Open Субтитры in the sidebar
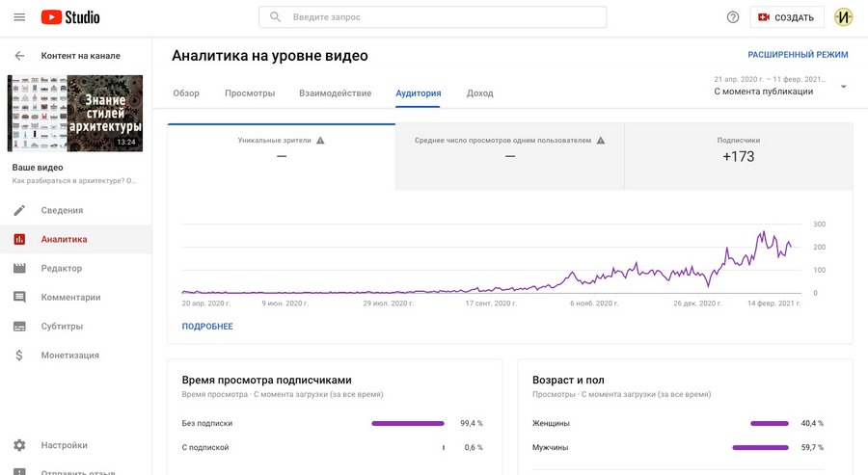Screen dimensions: 868x475 pos(62,326)
